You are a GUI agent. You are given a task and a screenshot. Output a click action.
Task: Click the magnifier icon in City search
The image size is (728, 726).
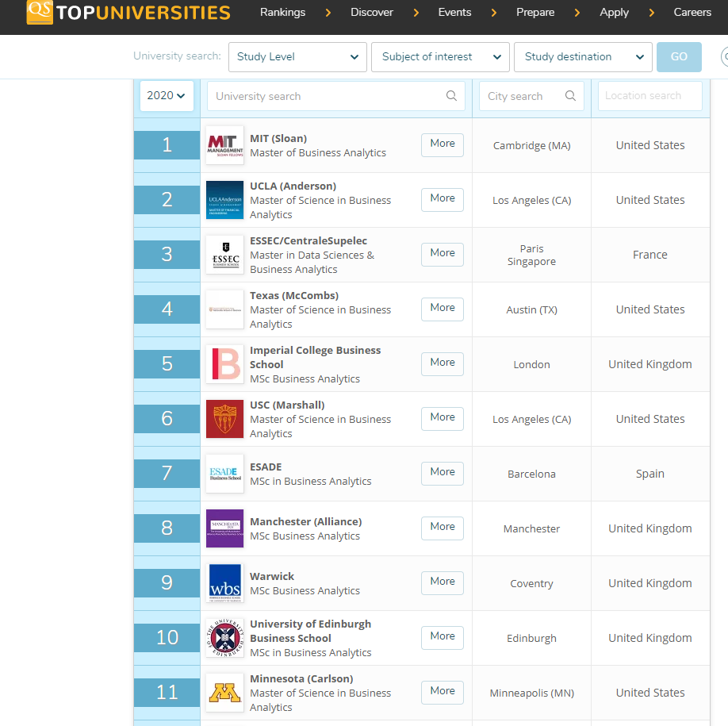570,96
